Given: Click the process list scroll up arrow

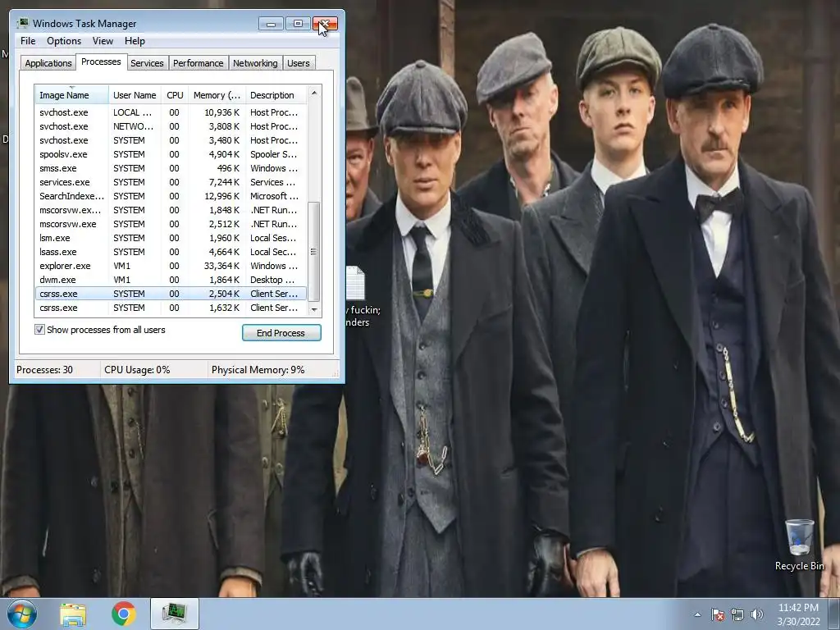Looking at the screenshot, I should pyautogui.click(x=314, y=93).
